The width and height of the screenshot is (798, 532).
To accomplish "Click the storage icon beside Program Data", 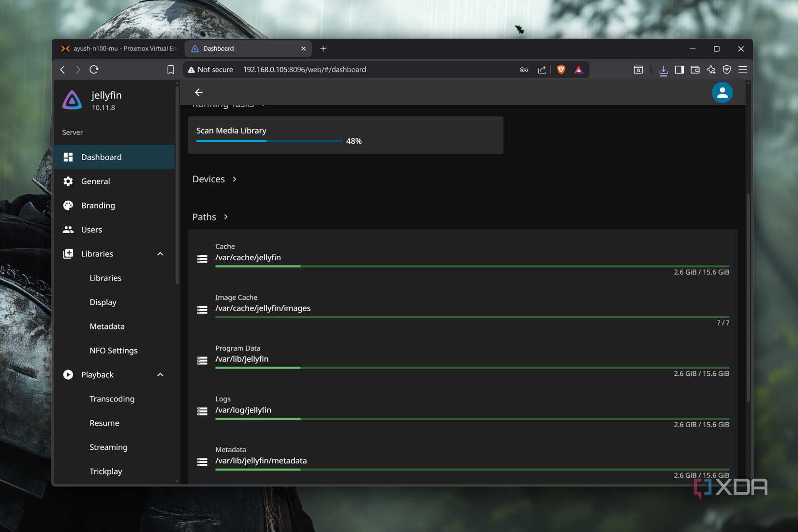I will 202,360.
